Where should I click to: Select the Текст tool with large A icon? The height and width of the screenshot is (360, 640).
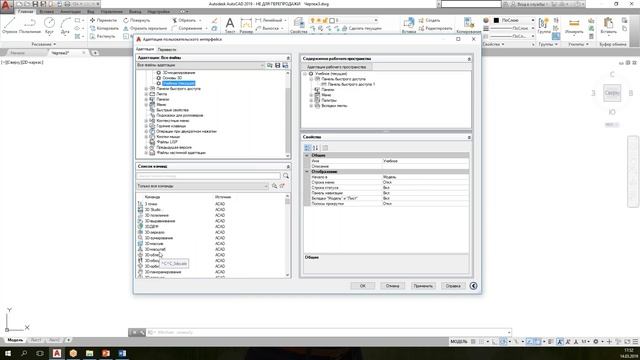[x=230, y=25]
